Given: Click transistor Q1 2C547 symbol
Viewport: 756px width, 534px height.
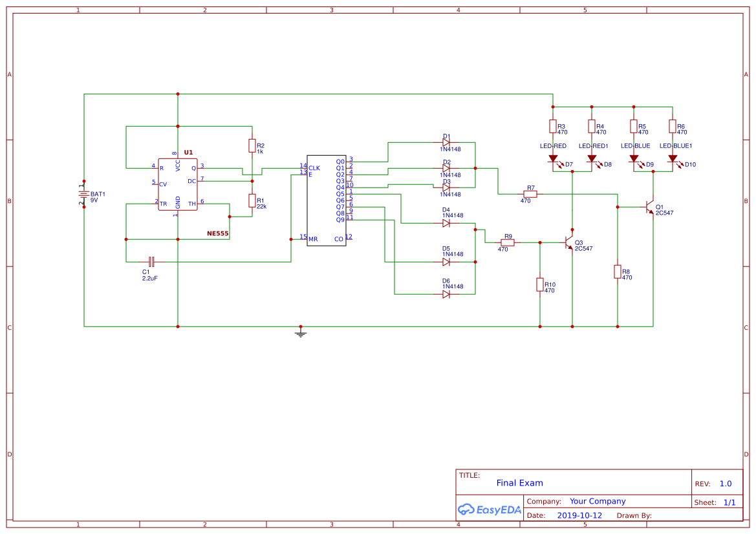Looking at the screenshot, I should [649, 207].
